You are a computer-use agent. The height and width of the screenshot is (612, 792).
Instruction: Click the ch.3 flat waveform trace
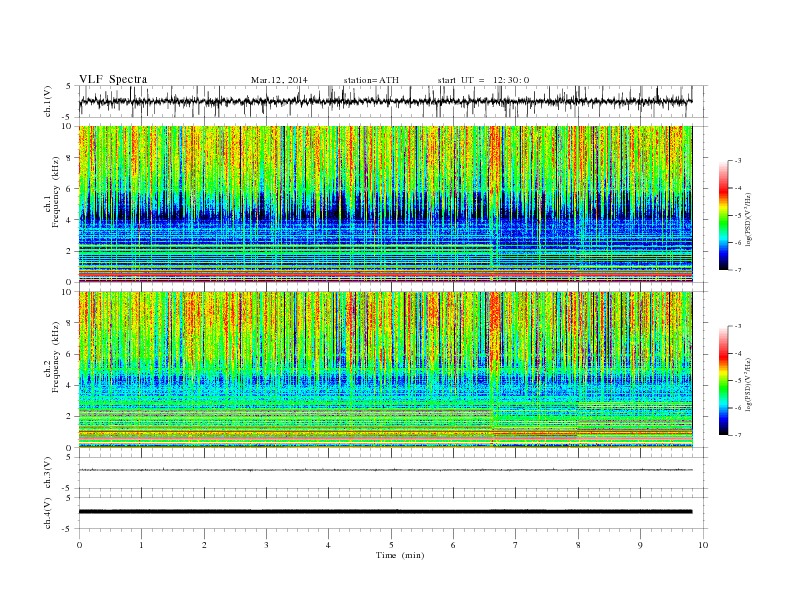[x=385, y=470]
